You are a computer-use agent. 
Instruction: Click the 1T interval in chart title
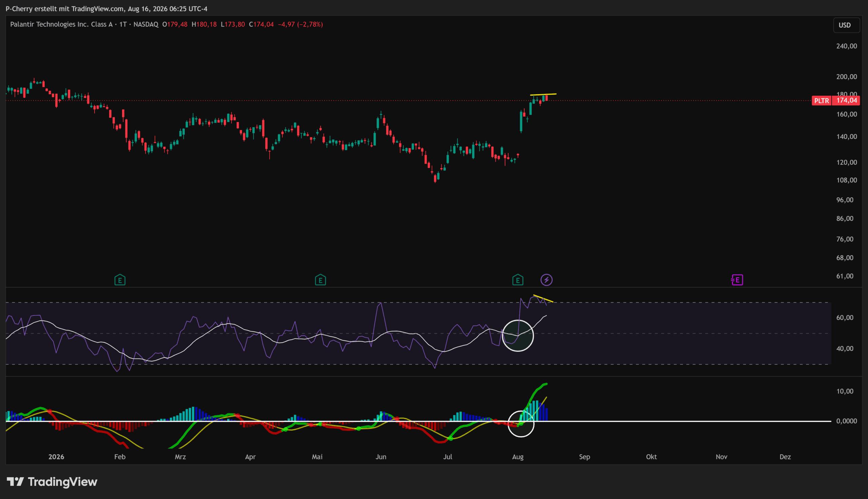pos(123,24)
